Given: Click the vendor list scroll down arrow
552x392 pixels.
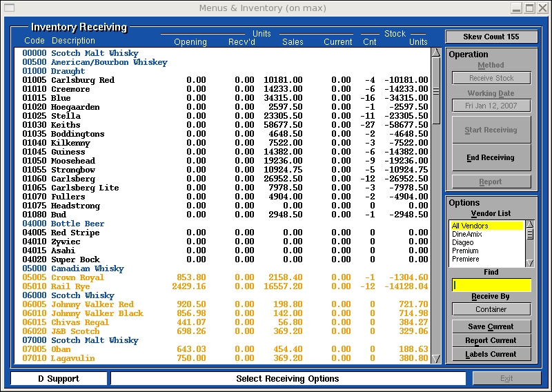Looking at the screenshot, I should click(x=530, y=263).
